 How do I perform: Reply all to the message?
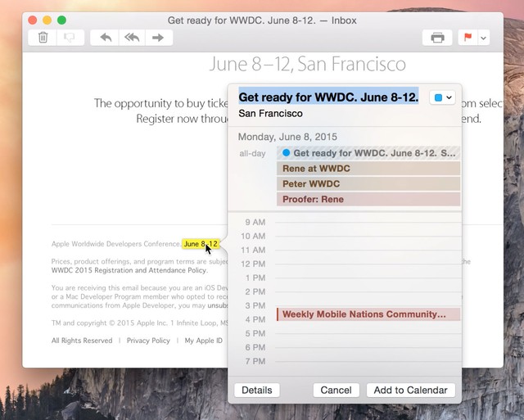coord(132,38)
